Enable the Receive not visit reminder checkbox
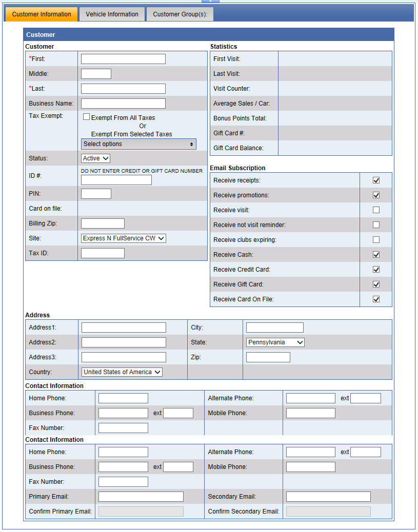 [x=376, y=224]
